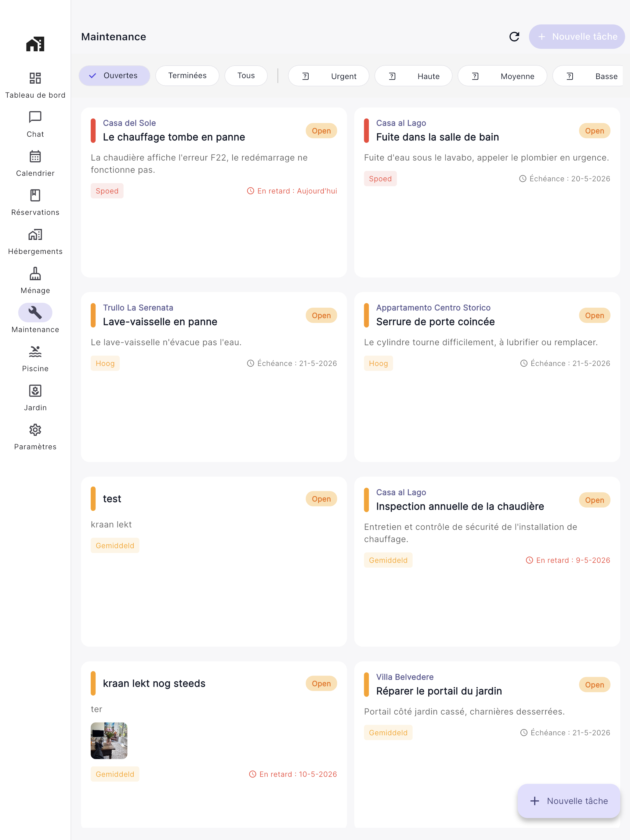Select the Terminées filter tab
Viewport: 630px width, 840px height.
point(187,76)
